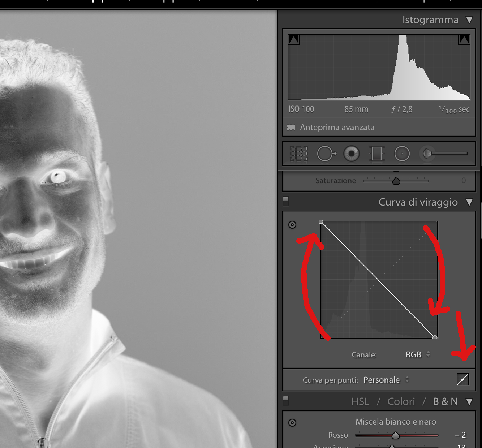This screenshot has height=448, width=482.
Task: Click the point curve edit button
Action: point(462,379)
